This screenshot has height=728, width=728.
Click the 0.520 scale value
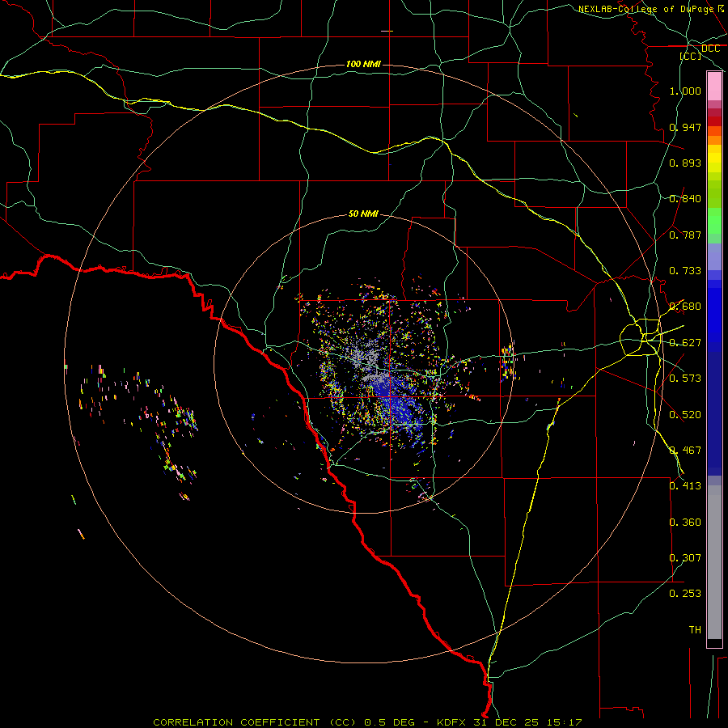pos(685,415)
